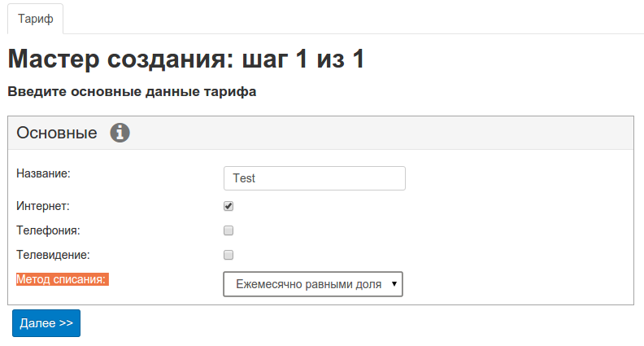
Task: Click the Название field containing Test
Action: click(x=315, y=178)
